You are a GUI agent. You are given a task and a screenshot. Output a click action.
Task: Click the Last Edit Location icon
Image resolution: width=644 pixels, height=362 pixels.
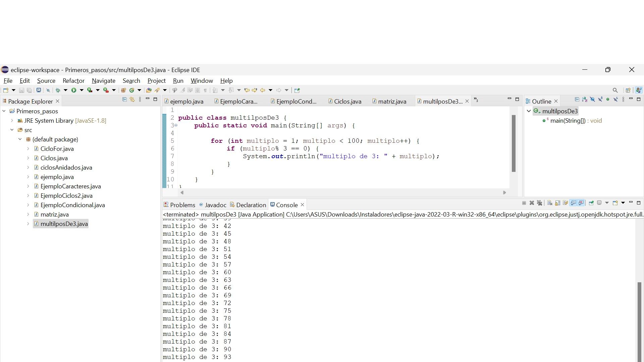click(x=247, y=90)
